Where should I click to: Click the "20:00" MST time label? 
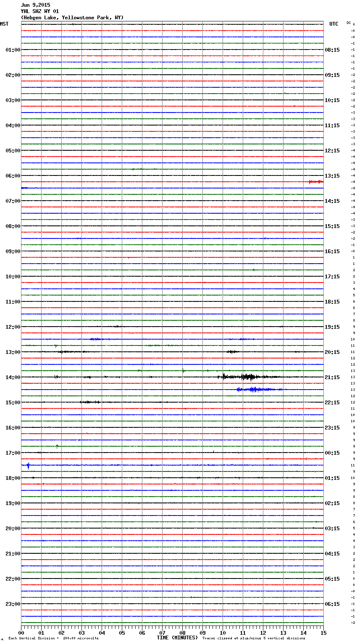13,529
